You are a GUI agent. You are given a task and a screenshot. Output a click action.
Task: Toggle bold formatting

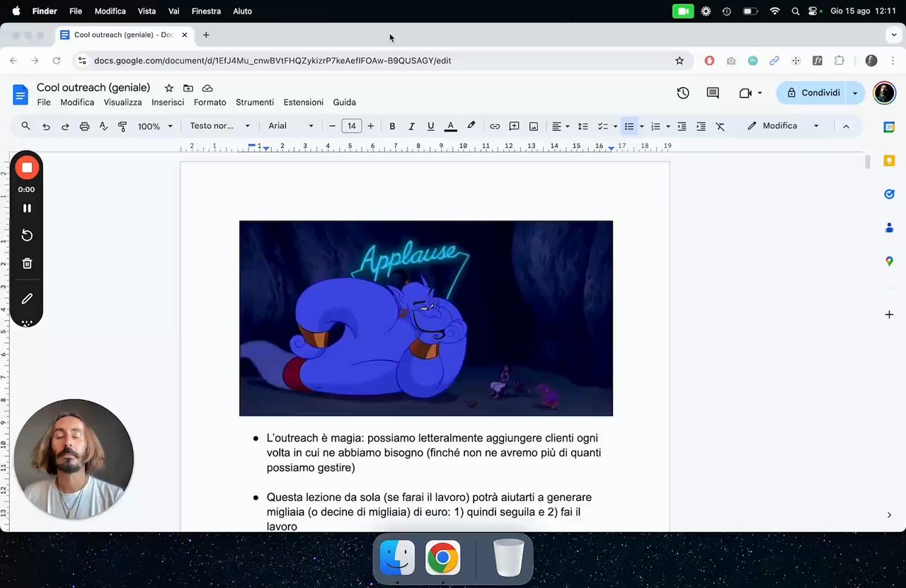[392, 126]
